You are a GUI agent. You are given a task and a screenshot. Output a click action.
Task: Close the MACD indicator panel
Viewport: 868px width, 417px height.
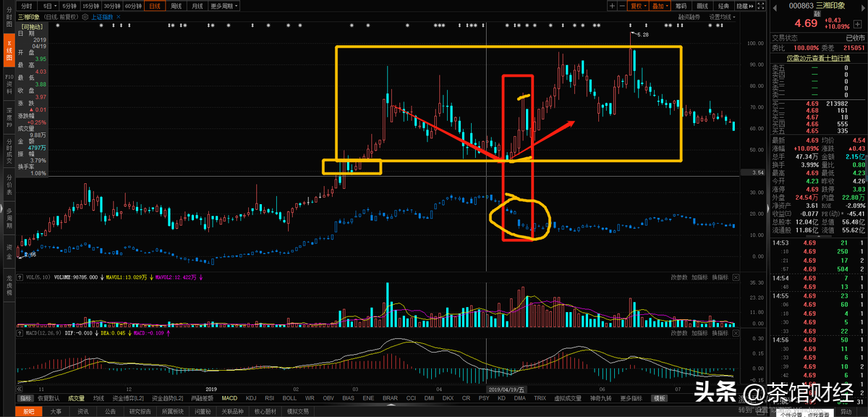(x=736, y=333)
